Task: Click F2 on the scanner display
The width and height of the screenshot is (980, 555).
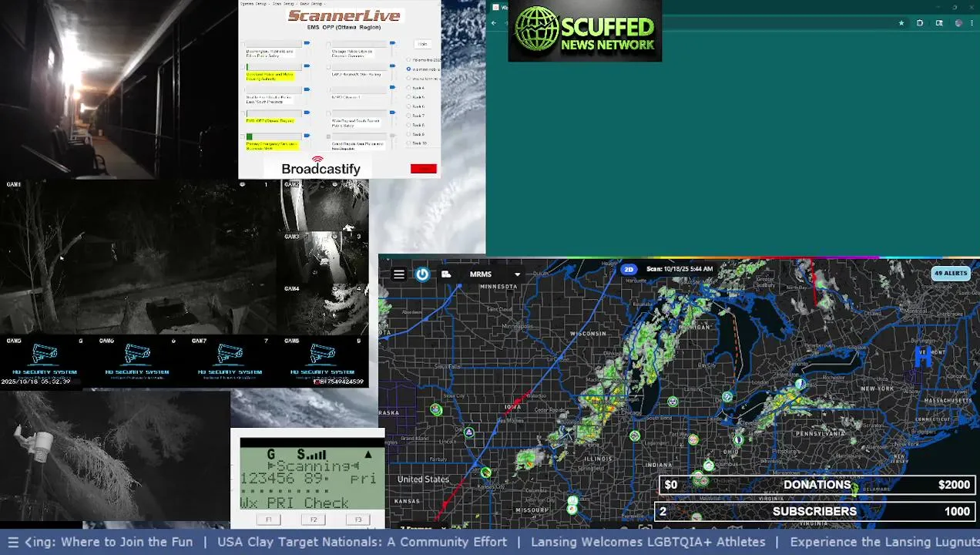Action: point(313,520)
